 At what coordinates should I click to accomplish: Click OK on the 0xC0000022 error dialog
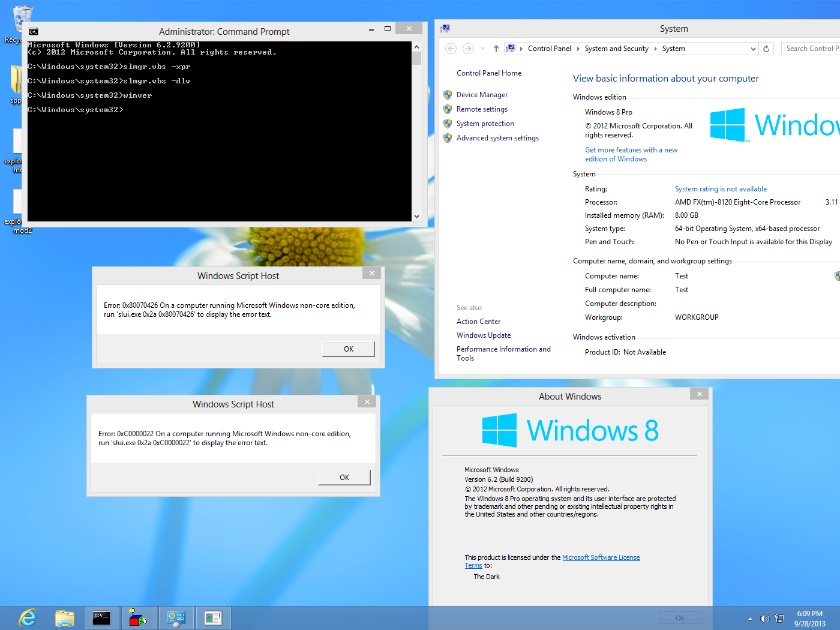[344, 478]
